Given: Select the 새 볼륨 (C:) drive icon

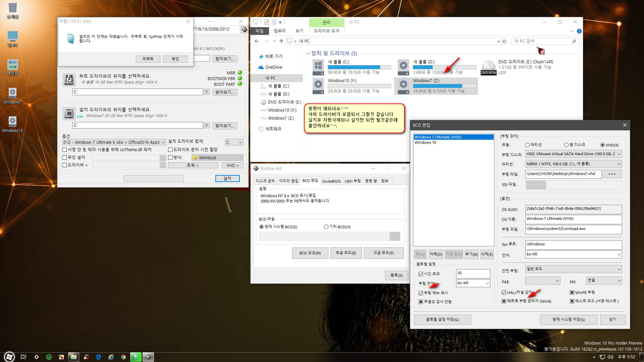Looking at the screenshot, I should click(x=318, y=67).
